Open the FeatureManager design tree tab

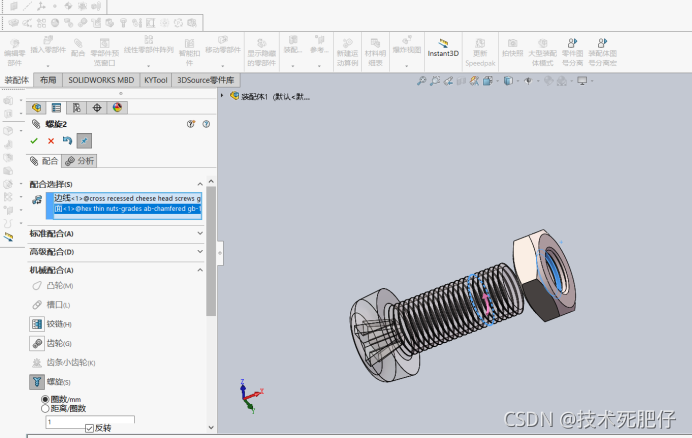coord(36,107)
